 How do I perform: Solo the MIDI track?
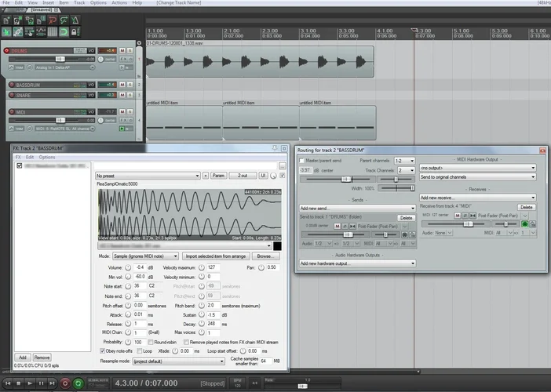click(x=130, y=112)
